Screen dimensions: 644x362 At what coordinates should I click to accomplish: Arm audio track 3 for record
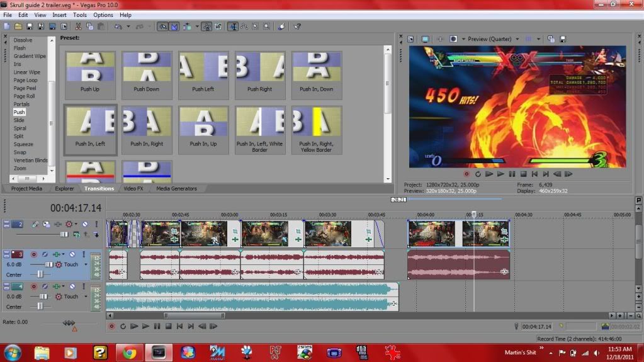click(33, 254)
